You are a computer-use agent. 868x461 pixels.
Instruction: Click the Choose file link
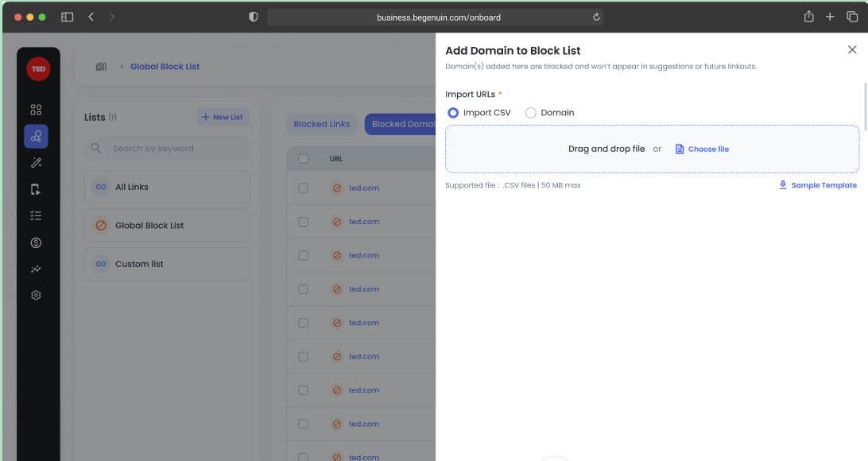[x=702, y=149]
